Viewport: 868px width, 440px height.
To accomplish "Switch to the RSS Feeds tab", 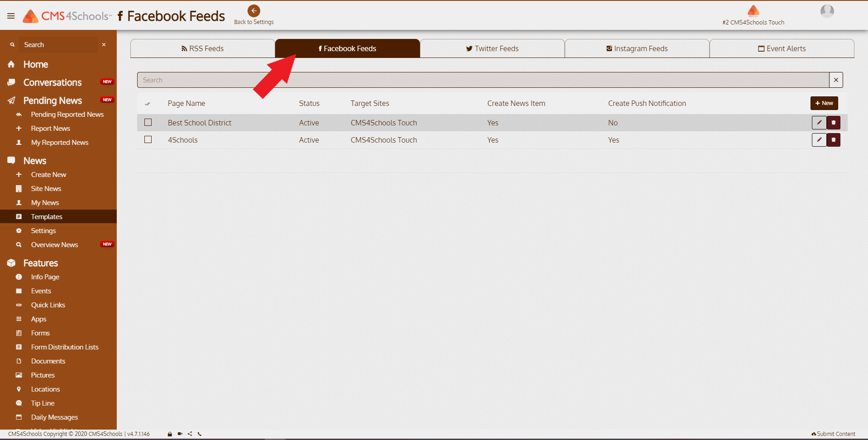I will [203, 48].
